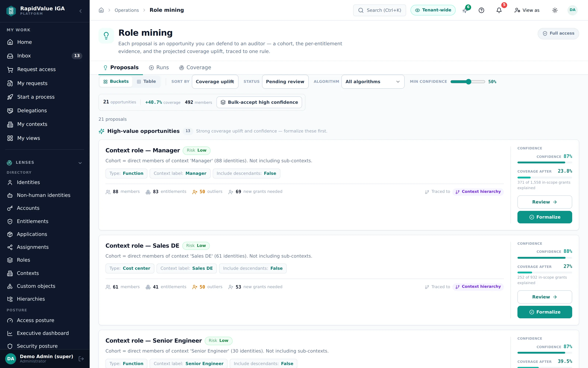Click the Full access badge
Viewport: 588px width, 368px height.
(558, 33)
